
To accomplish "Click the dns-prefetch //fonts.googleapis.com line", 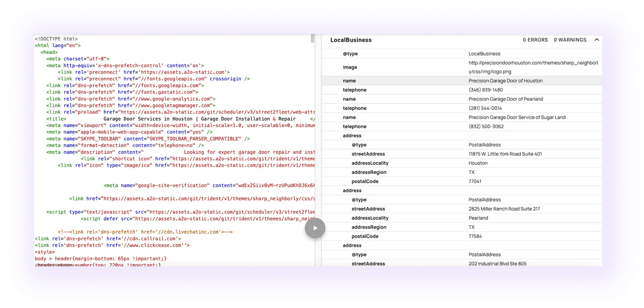I will pyautogui.click(x=125, y=86).
